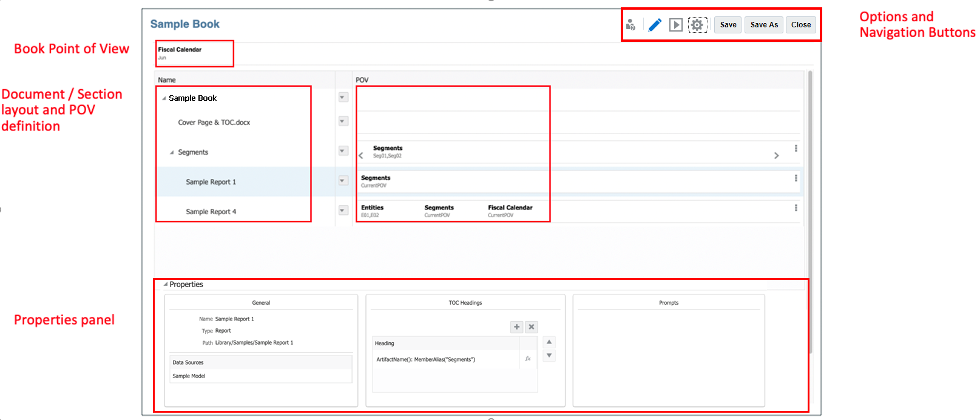Screen dimensions: 980x420
Task: Open dropdown arrow for Segments section row
Action: 343,151
